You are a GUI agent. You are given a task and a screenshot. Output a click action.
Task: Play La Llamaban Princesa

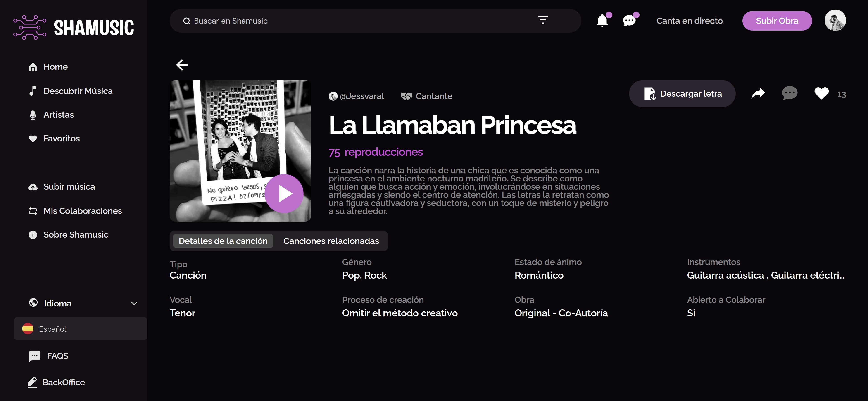pyautogui.click(x=284, y=193)
